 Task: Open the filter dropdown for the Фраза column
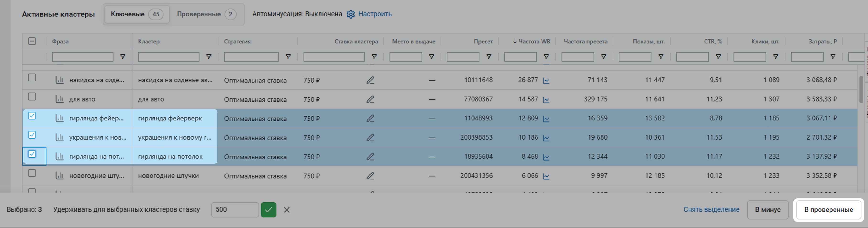coord(123,57)
